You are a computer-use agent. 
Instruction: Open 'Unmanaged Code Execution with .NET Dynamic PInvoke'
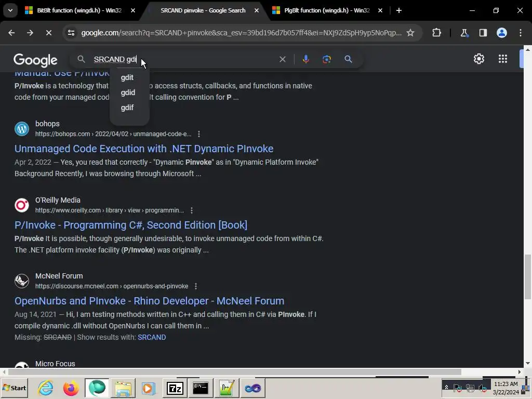point(144,149)
